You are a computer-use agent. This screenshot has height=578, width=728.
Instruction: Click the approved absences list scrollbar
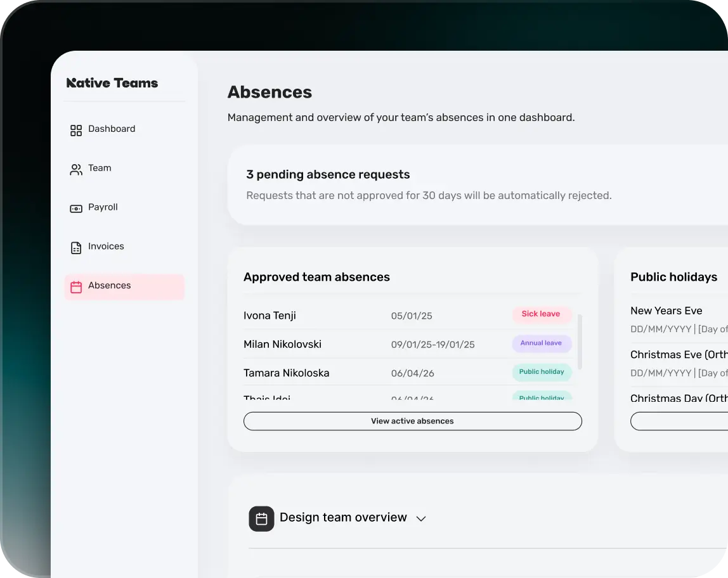click(x=580, y=342)
